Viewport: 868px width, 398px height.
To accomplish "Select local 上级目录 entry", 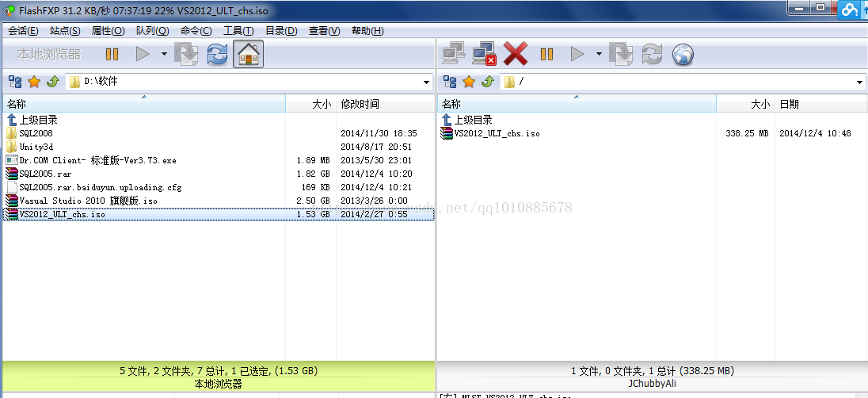I will 32,120.
